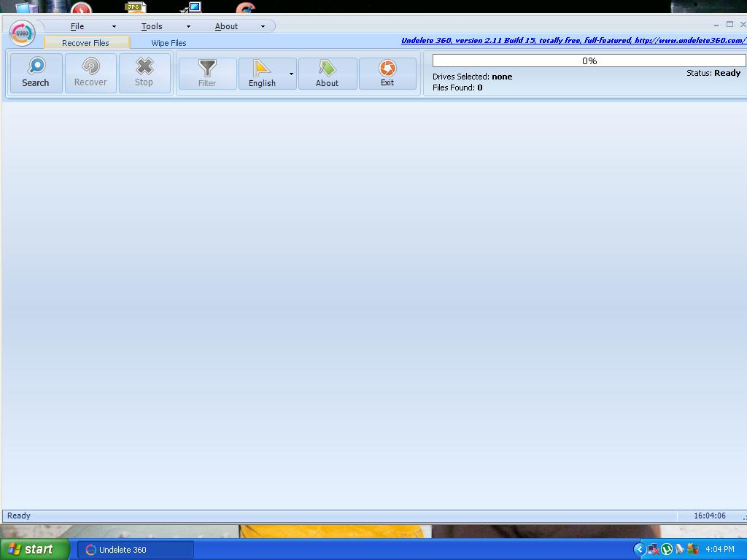The height and width of the screenshot is (560, 747).
Task: Click the uTorrent tray icon
Action: coord(667,550)
